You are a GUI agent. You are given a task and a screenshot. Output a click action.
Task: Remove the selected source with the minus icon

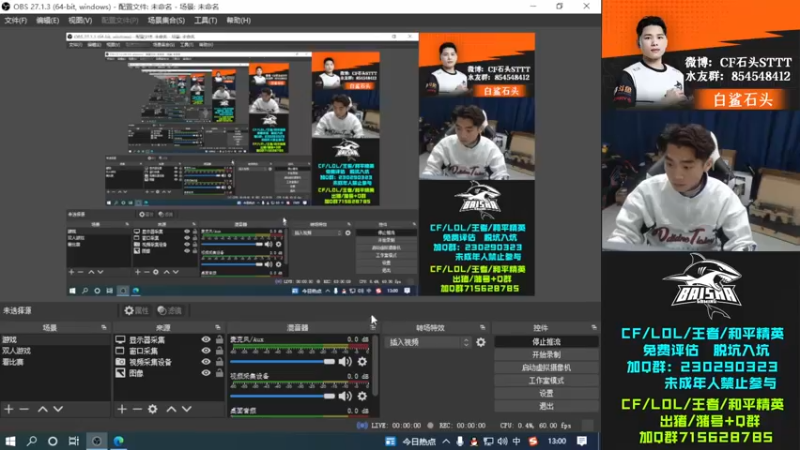click(137, 409)
